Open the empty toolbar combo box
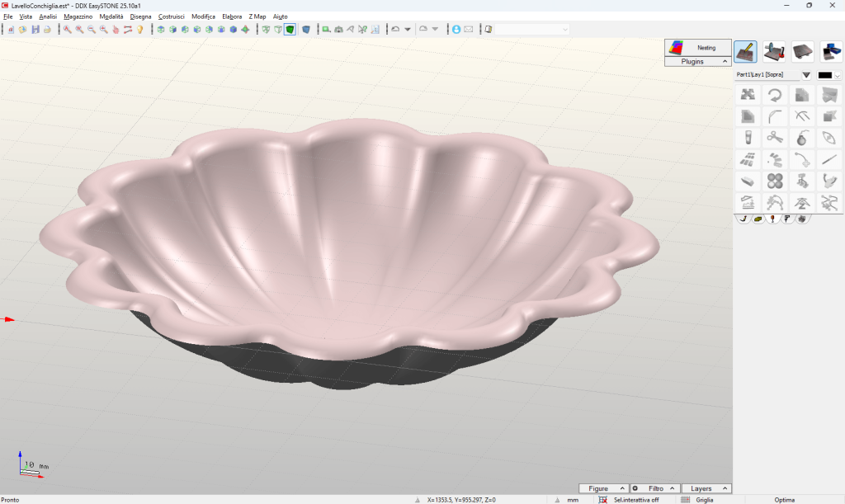 pyautogui.click(x=532, y=30)
